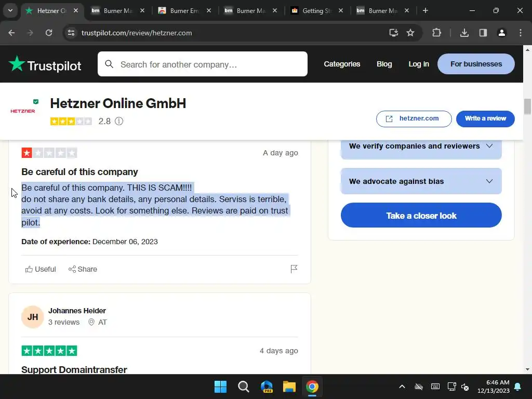Click the page vertical scrollbar thumb
Image resolution: width=532 pixels, height=399 pixels.
click(x=527, y=107)
